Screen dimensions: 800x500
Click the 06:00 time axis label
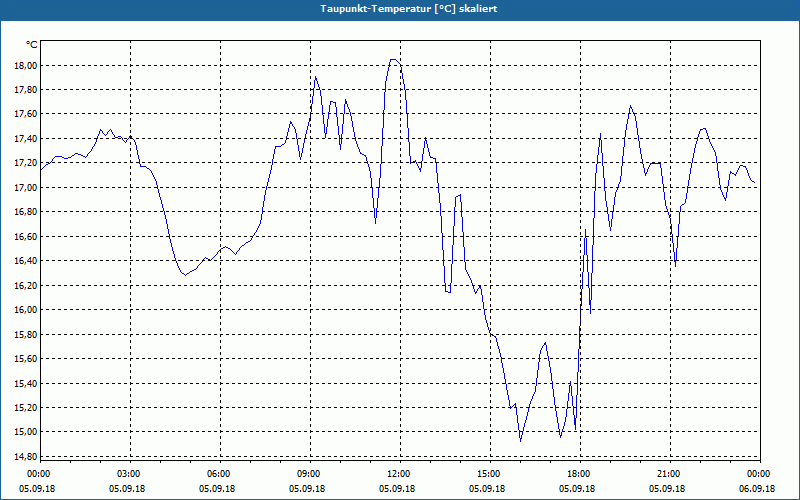pos(220,474)
